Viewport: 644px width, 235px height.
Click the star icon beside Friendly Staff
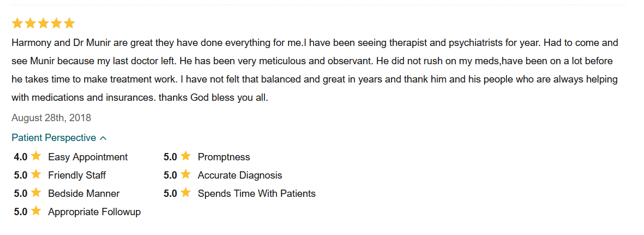click(x=36, y=174)
